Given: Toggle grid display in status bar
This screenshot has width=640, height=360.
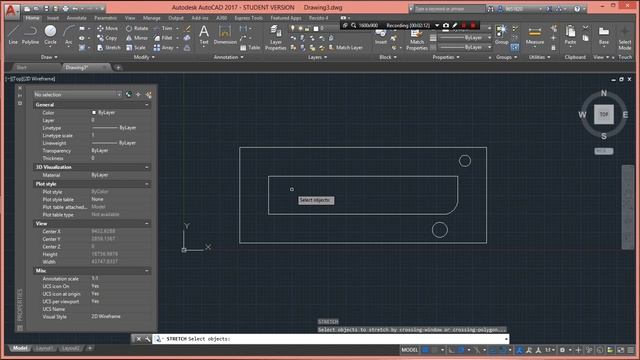Looking at the screenshot, I should [x=425, y=350].
